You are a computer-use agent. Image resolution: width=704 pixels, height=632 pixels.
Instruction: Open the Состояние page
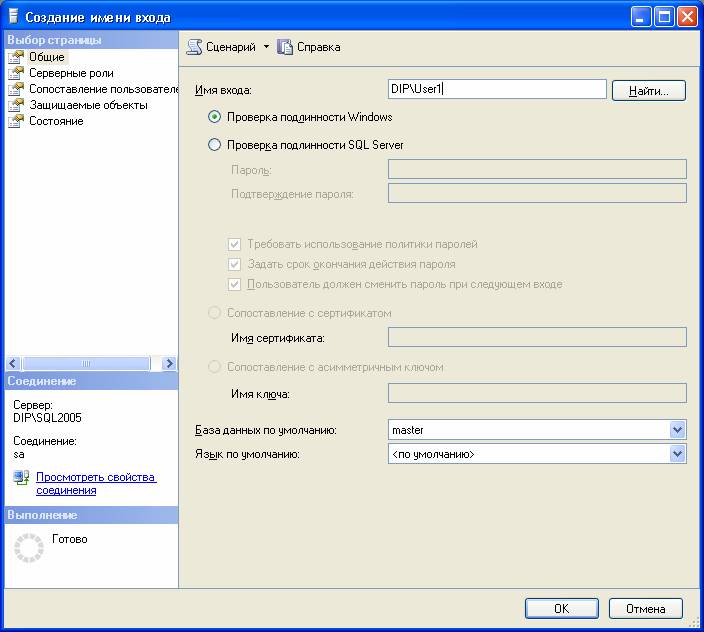[x=56, y=121]
